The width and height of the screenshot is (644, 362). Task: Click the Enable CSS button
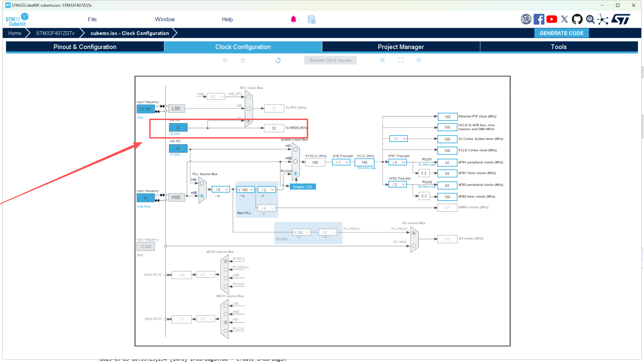point(303,187)
